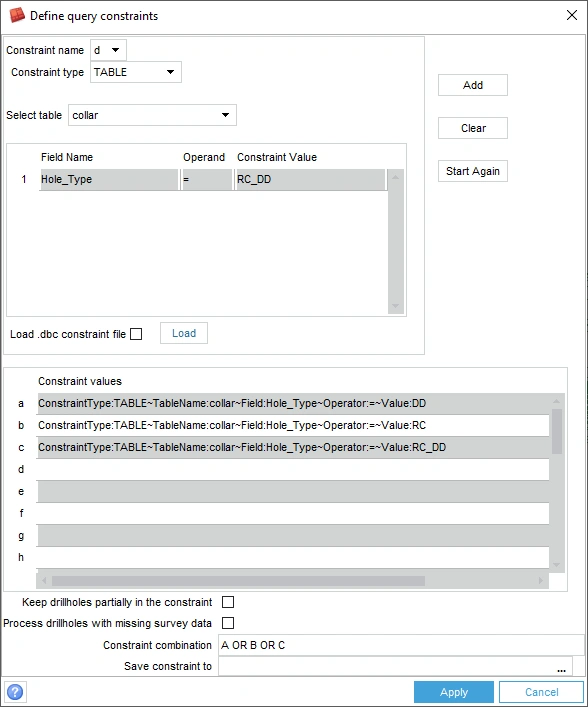
Task: Click the constraint values scroll up arrow
Action: point(556,400)
